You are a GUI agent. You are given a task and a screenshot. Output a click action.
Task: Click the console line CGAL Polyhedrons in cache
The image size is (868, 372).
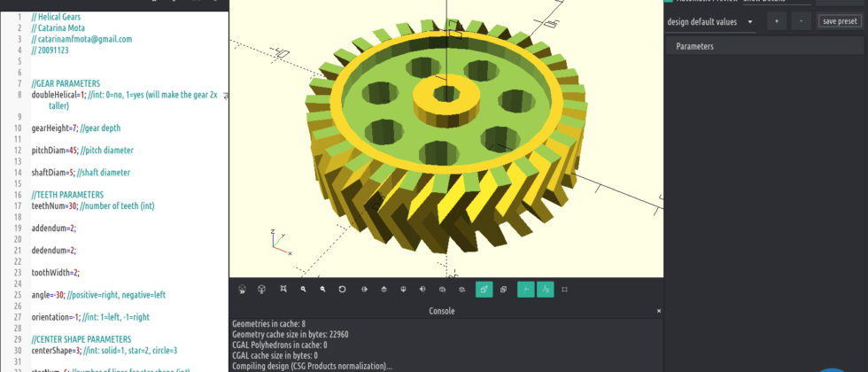278,345
